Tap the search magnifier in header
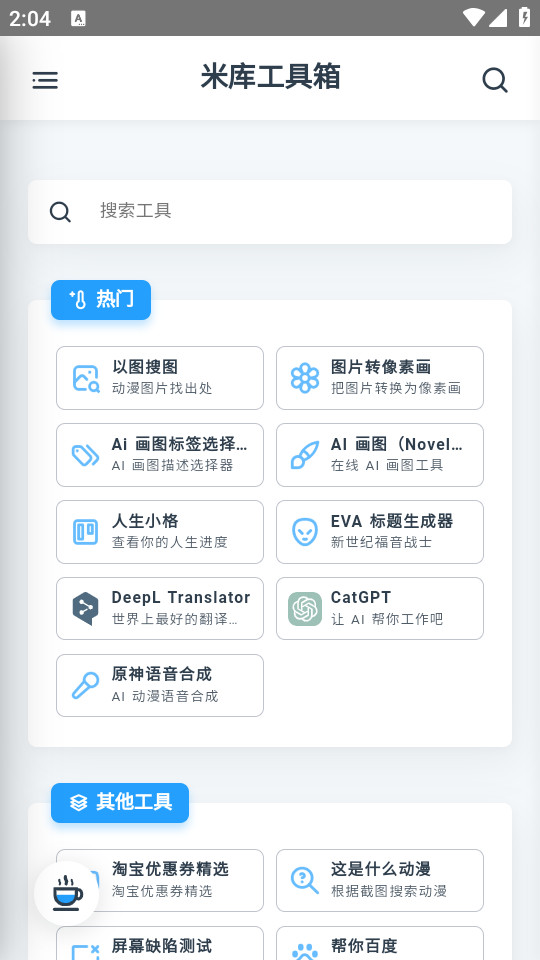Viewport: 540px width, 960px height. [495, 80]
